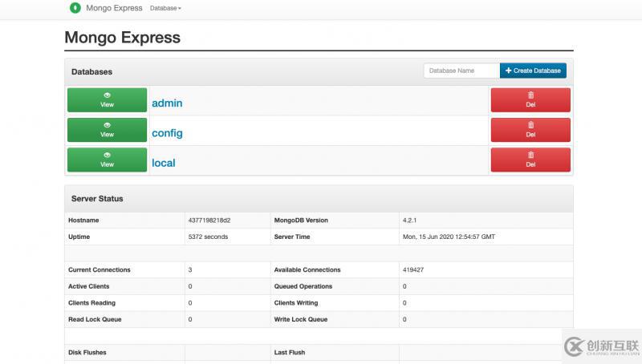Image resolution: width=642 pixels, height=364 pixels.
Task: Click the eye icon for config database
Action: pos(107,125)
